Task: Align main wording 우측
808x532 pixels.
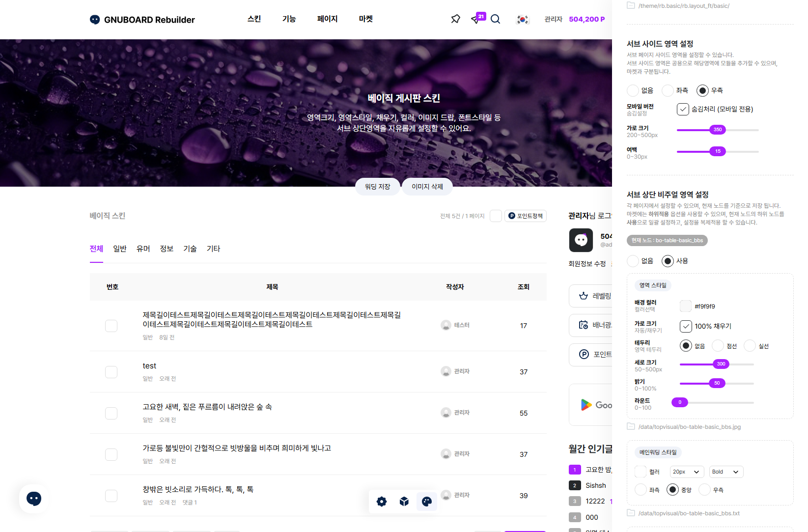Action: [x=705, y=490]
